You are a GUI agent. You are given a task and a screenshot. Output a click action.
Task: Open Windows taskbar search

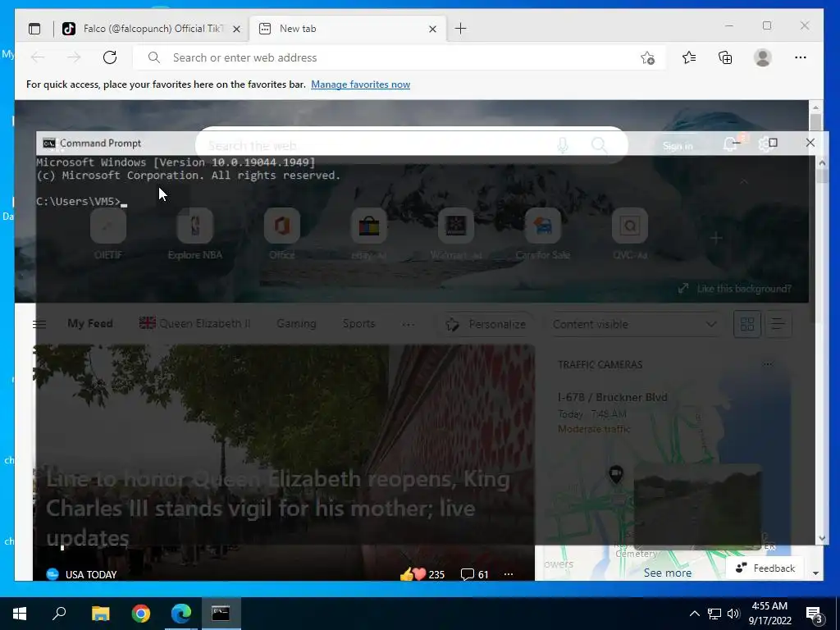click(x=59, y=614)
